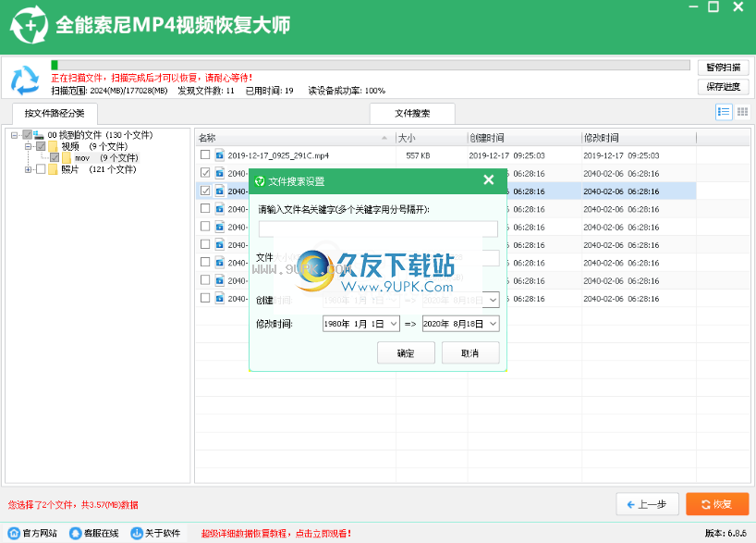Toggle the mov folder checkbox

55,158
